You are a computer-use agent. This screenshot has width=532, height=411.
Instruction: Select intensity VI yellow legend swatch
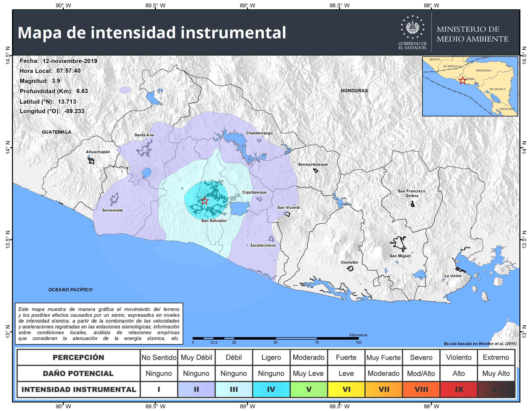[346, 390]
